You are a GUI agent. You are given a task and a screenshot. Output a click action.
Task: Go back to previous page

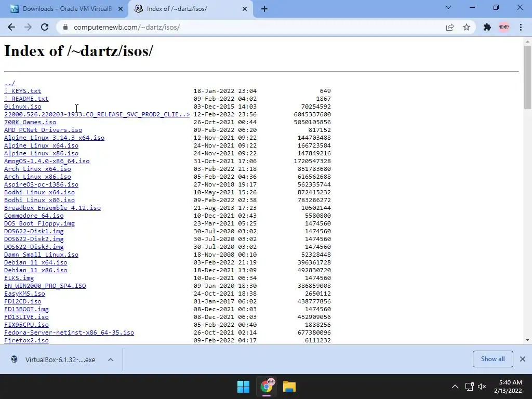[11, 27]
